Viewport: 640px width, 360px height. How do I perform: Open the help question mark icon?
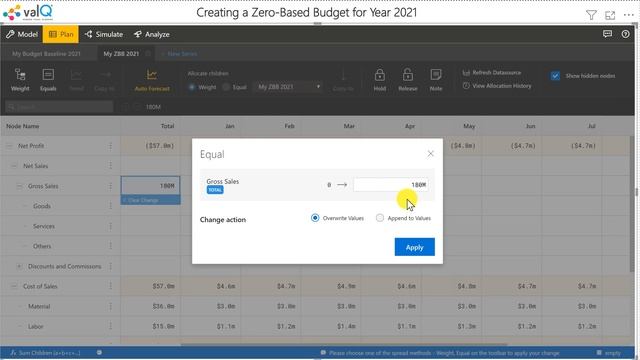625,34
